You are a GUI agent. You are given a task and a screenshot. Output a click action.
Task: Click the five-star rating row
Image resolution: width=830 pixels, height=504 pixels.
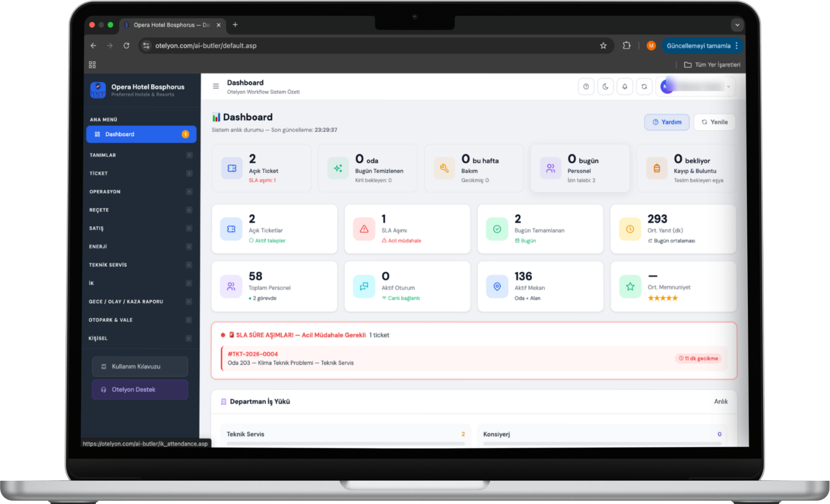(662, 298)
